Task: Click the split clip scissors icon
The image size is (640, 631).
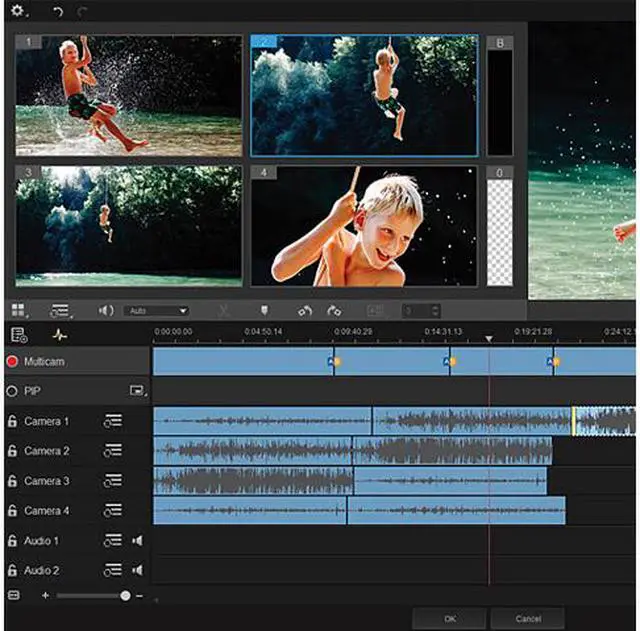Action: [223, 311]
